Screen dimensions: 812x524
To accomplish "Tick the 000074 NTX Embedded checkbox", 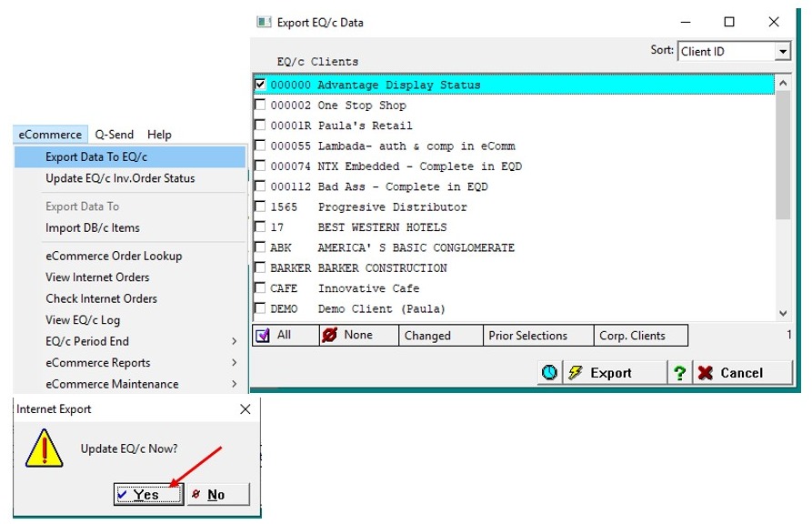I will (260, 166).
